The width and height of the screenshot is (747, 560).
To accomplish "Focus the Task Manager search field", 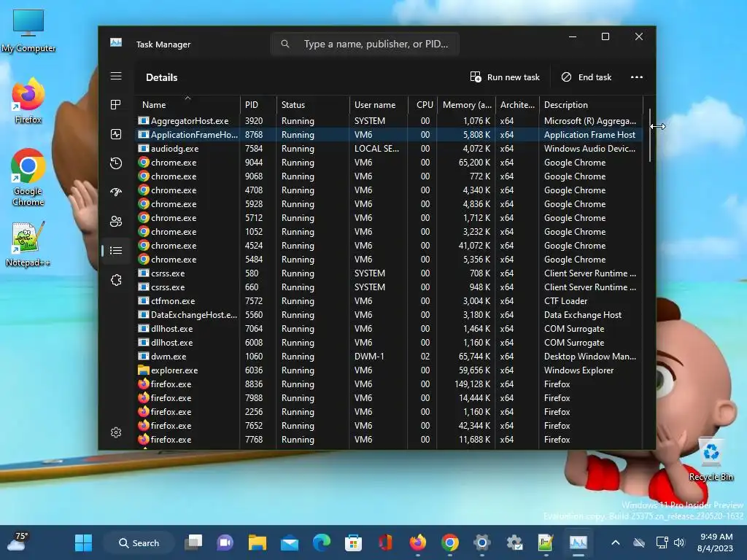I will (365, 44).
